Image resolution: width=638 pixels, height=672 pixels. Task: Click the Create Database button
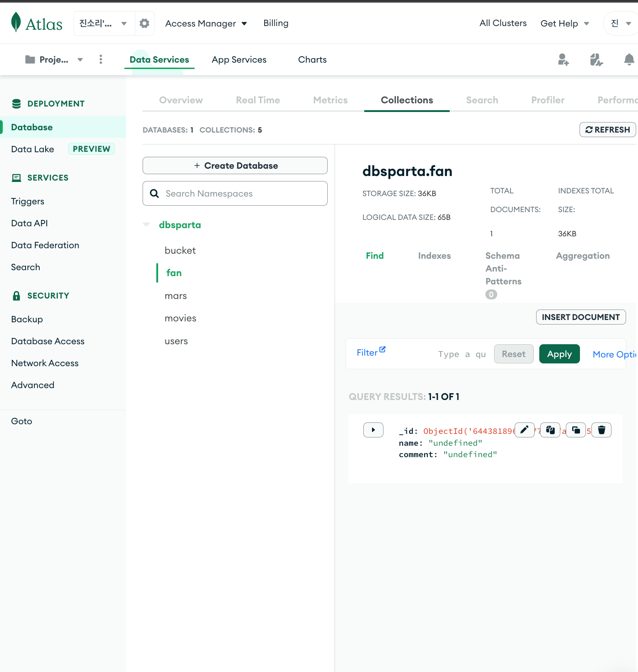235,165
